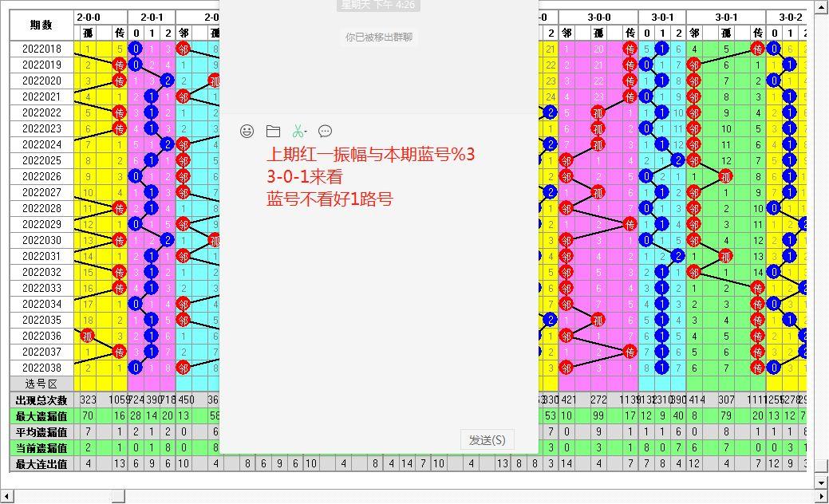Click the 2-0-1 column group header
This screenshot has width=829, height=504.
152,17
